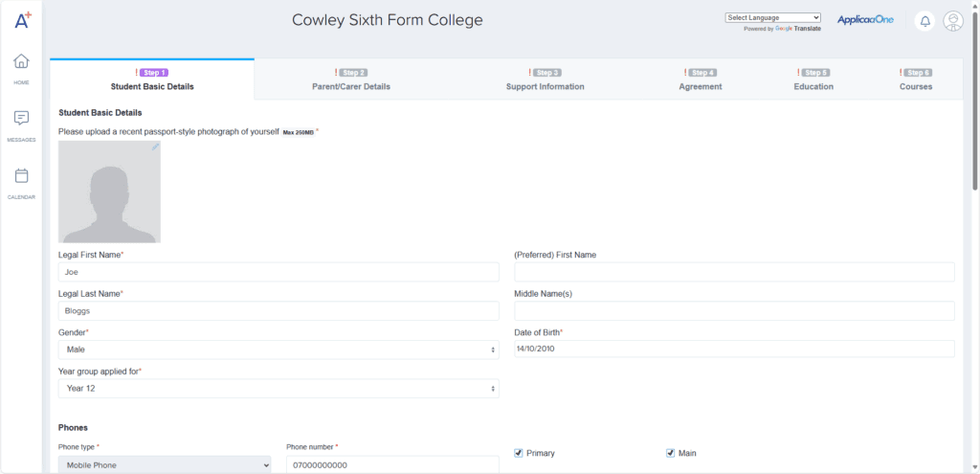
Task: Uncheck the Primary phone checkbox
Action: tap(519, 453)
